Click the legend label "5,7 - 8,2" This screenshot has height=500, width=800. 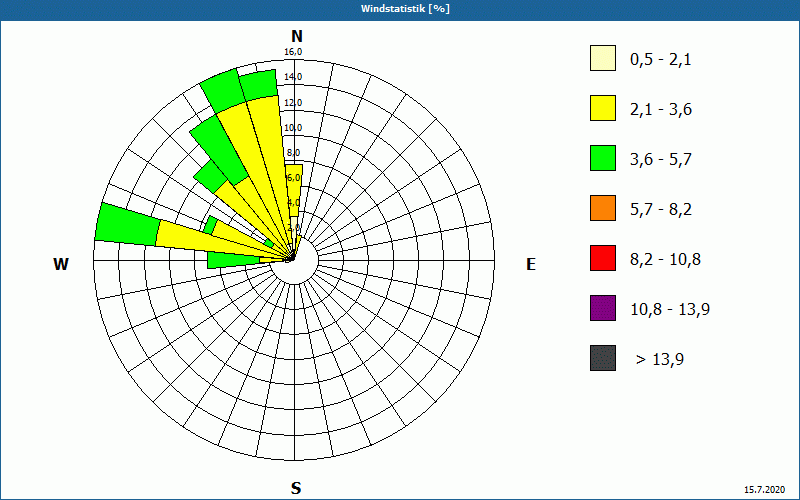(661, 210)
